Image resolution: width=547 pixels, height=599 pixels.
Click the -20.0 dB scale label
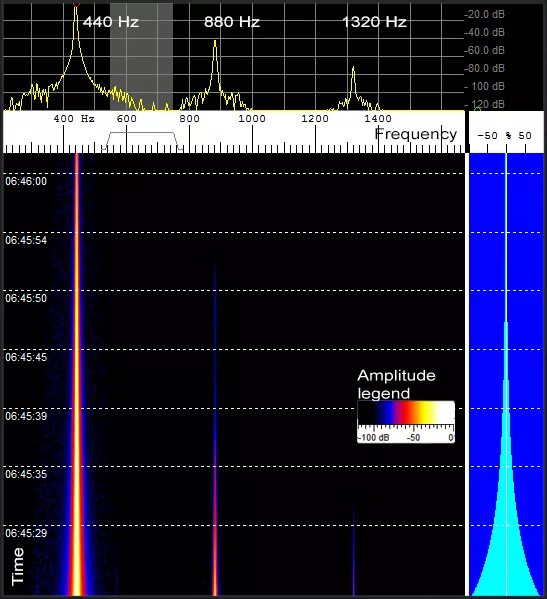(x=484, y=15)
